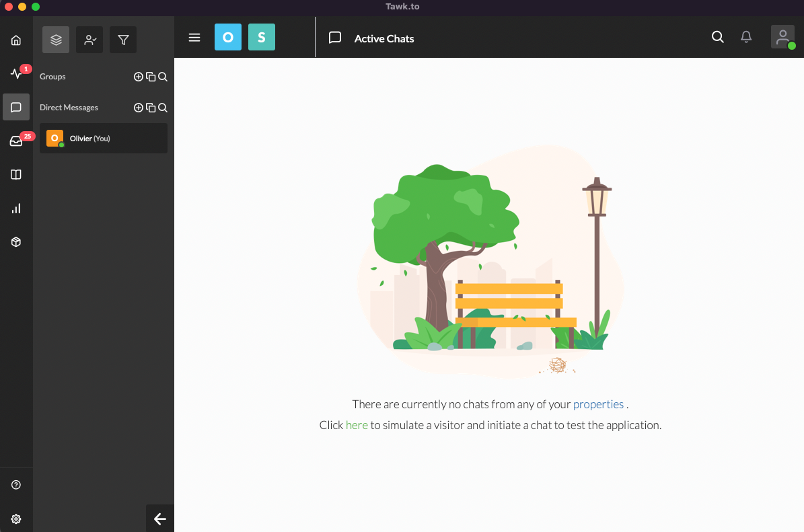Open the Chat messaging sidebar icon
The width and height of the screenshot is (804, 532).
pos(16,107)
